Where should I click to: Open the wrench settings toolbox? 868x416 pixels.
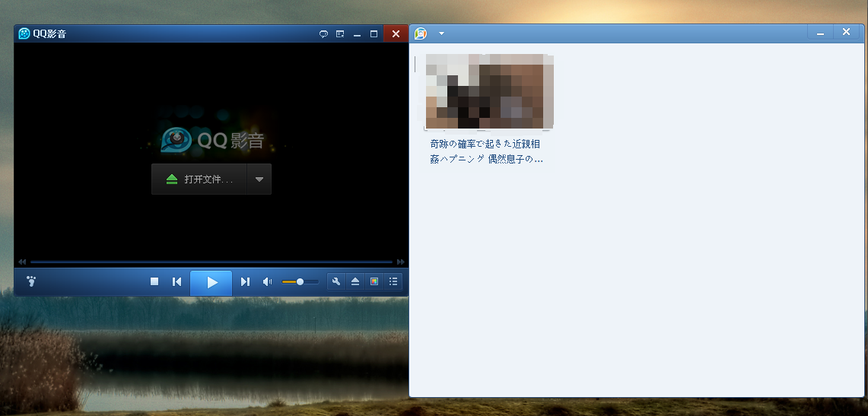coord(336,281)
